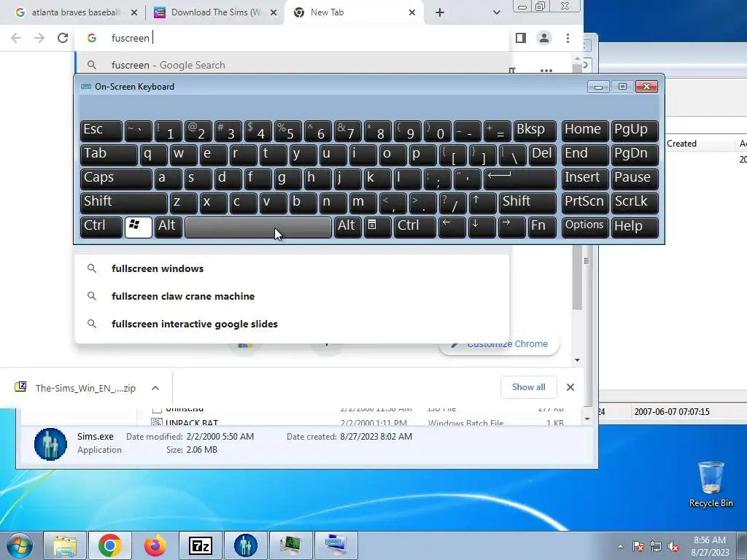Screen dimensions: 747x560
Task: Select 'fullscreen claw crane machine' suggestion
Action: point(292,296)
